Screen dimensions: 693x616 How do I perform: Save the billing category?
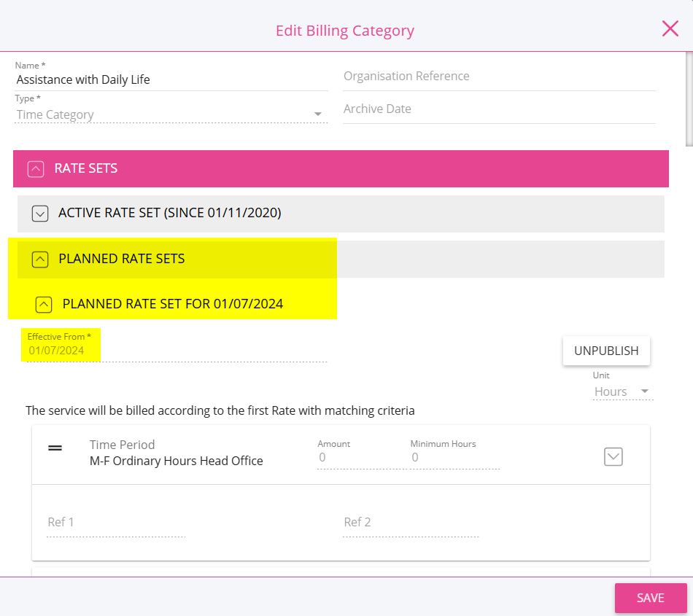[651, 598]
